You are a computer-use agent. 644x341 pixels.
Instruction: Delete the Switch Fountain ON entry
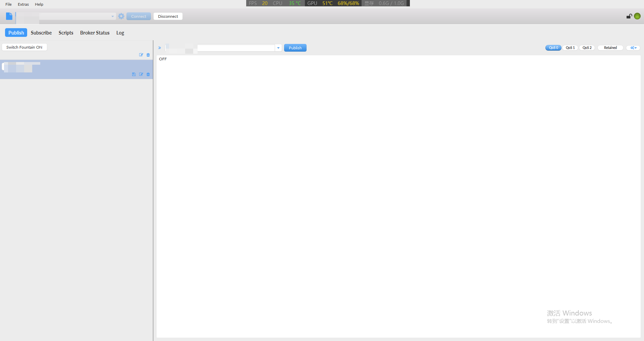pyautogui.click(x=148, y=55)
